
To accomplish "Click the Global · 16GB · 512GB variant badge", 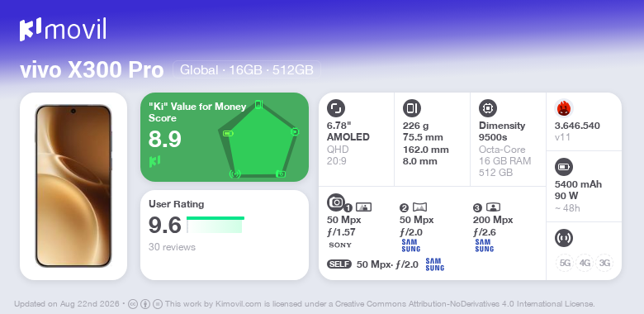I will 246,70.
